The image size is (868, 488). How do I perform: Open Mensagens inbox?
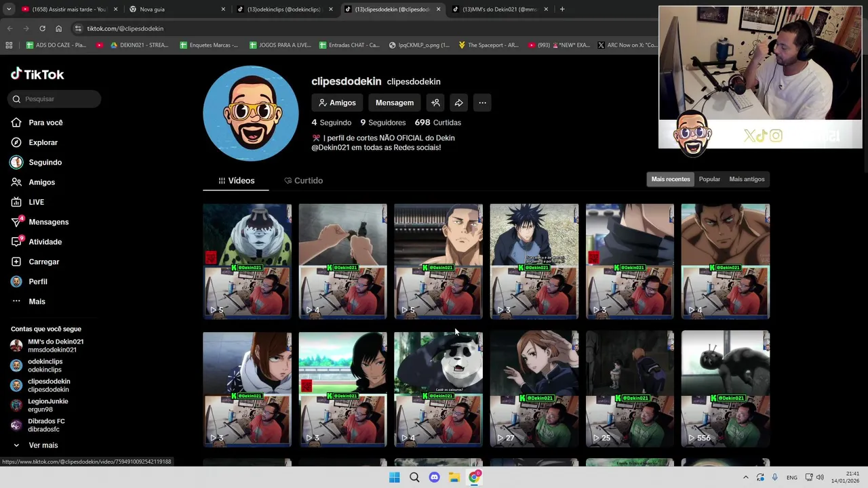(x=40, y=222)
